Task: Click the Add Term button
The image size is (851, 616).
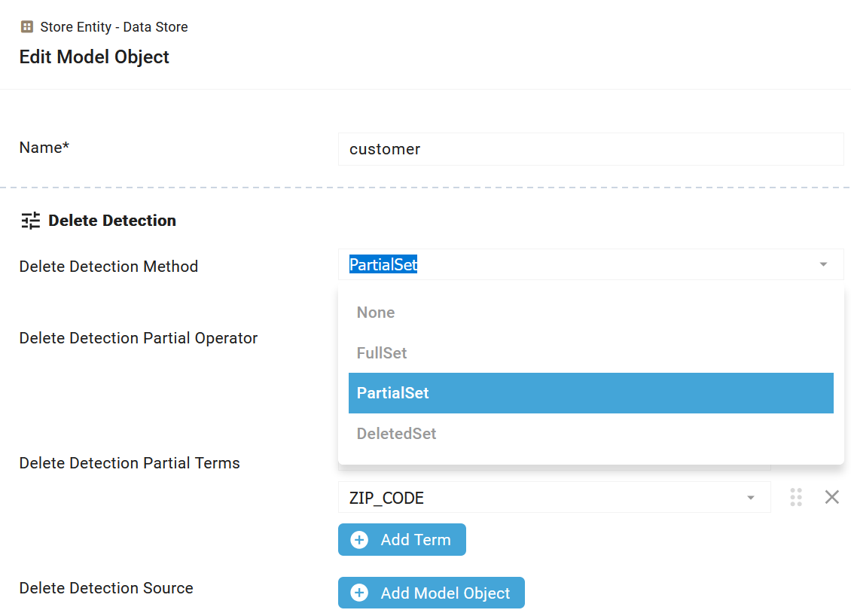Action: pos(401,539)
